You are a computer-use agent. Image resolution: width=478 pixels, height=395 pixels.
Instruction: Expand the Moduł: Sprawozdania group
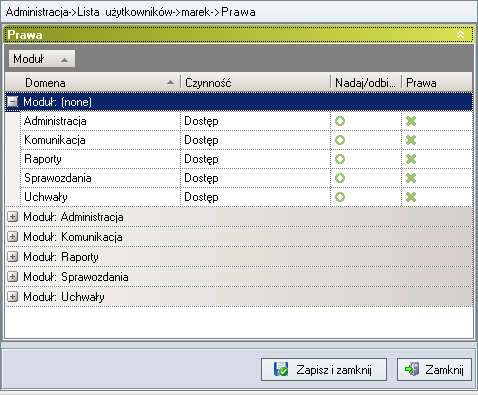(x=12, y=277)
